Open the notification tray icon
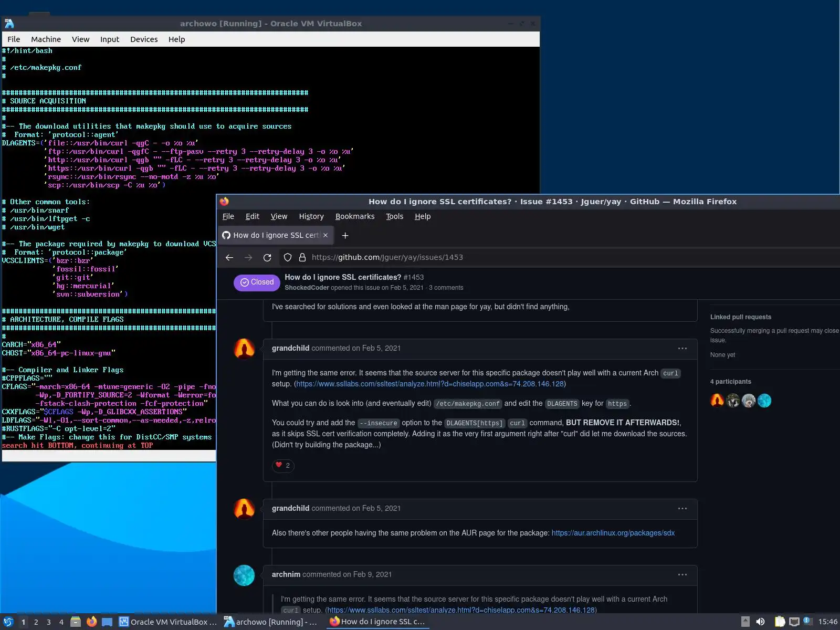 pyautogui.click(x=807, y=622)
